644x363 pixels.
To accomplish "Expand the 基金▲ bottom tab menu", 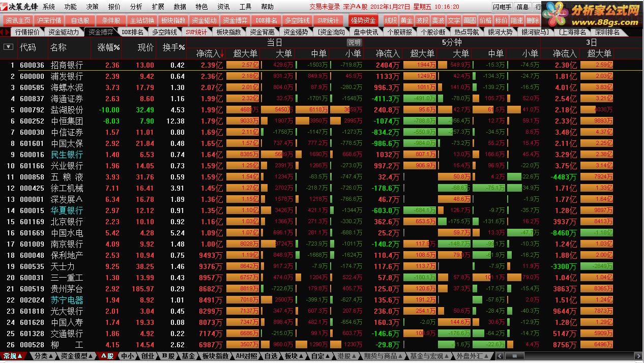I will pos(188,356).
